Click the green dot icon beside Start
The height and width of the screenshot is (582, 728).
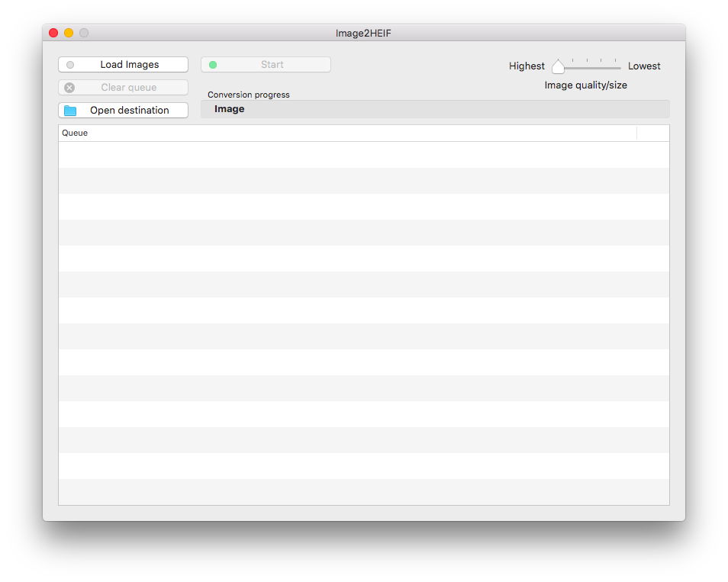(213, 65)
